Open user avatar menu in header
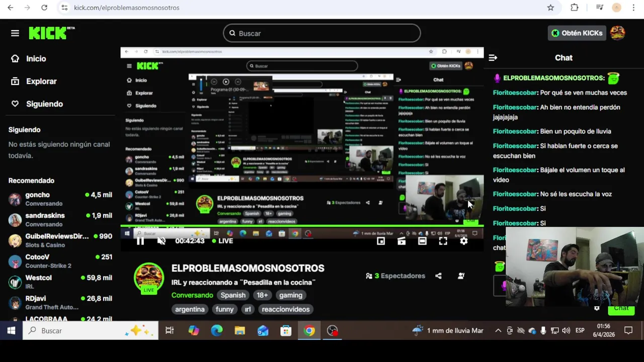The height and width of the screenshot is (362, 644). click(x=617, y=33)
